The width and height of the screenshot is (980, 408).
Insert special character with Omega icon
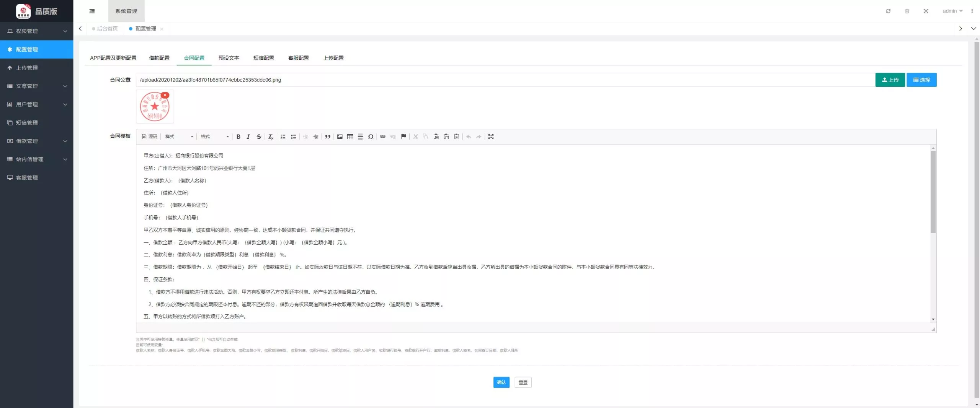pos(371,137)
